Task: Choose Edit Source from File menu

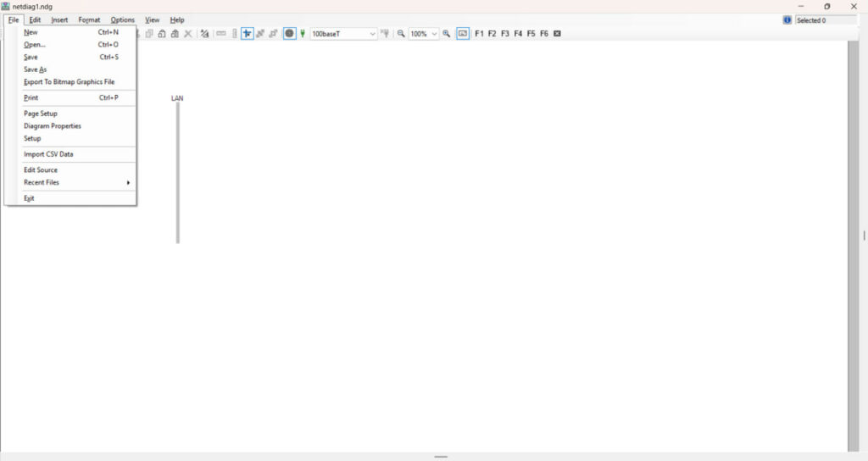Action: (71, 169)
